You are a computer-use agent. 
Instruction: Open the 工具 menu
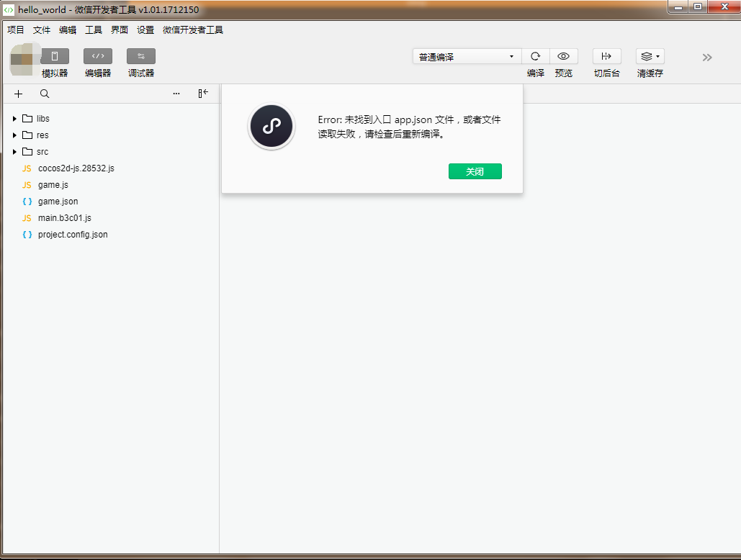[x=94, y=30]
